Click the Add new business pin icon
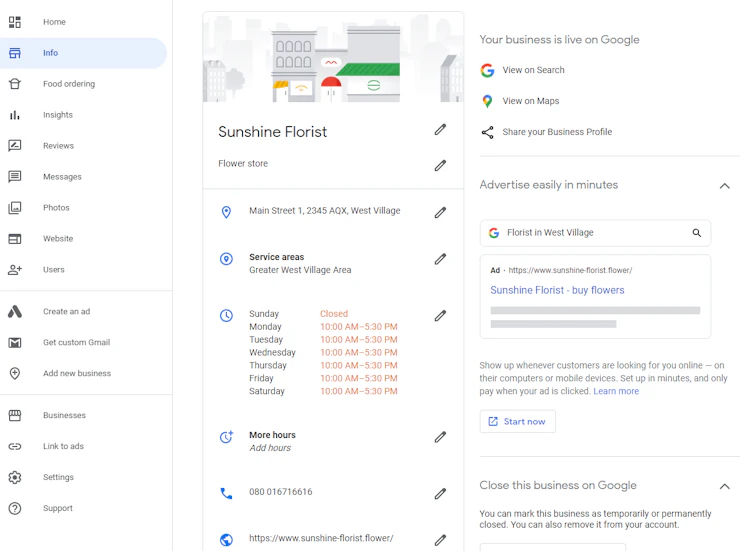Viewport: 750px width, 551px height. coord(15,373)
